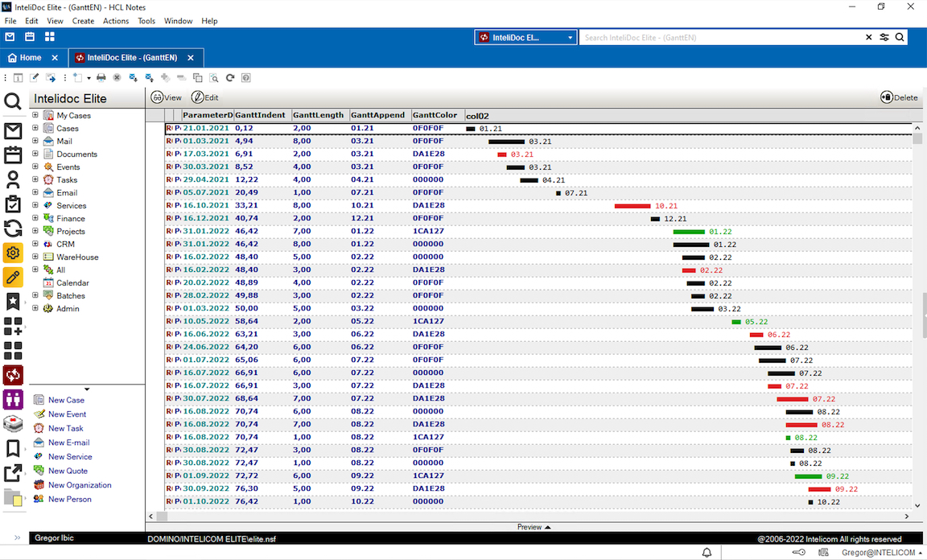Click the Delete action button

pos(899,97)
